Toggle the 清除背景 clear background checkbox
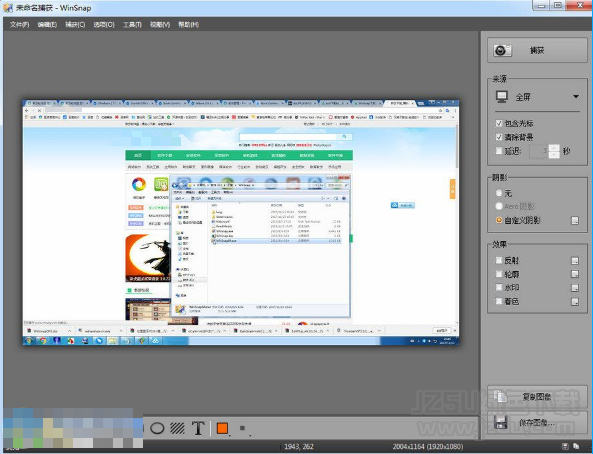The width and height of the screenshot is (593, 454). 499,137
